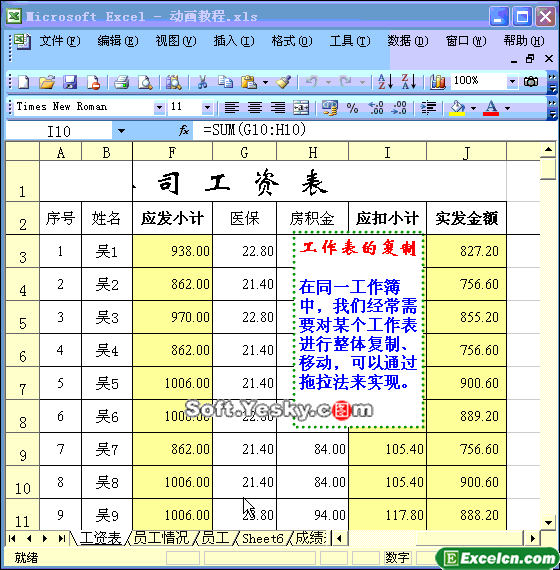Click vertical scrollbar down arrow
The image size is (560, 570).
click(x=548, y=523)
